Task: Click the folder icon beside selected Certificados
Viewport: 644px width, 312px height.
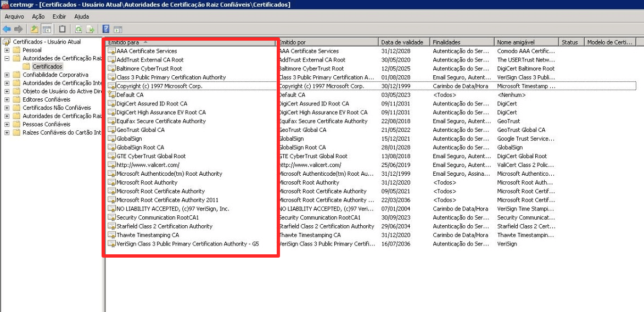Action: 26,66
